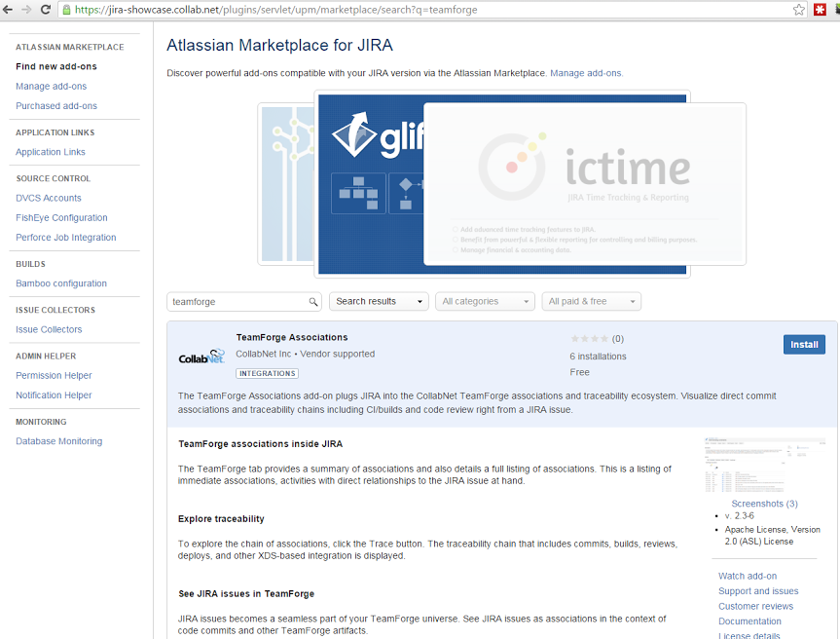
Task: Click the ictime banner card
Action: [x=584, y=184]
